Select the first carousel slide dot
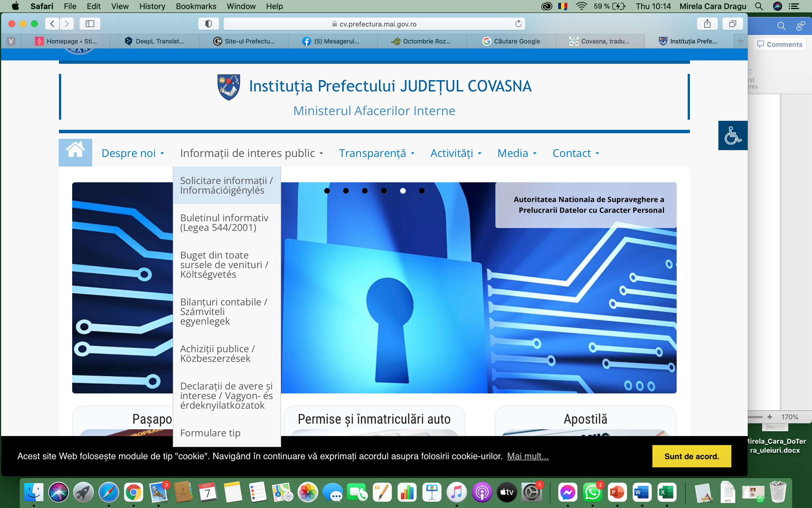The image size is (812, 508). click(327, 191)
